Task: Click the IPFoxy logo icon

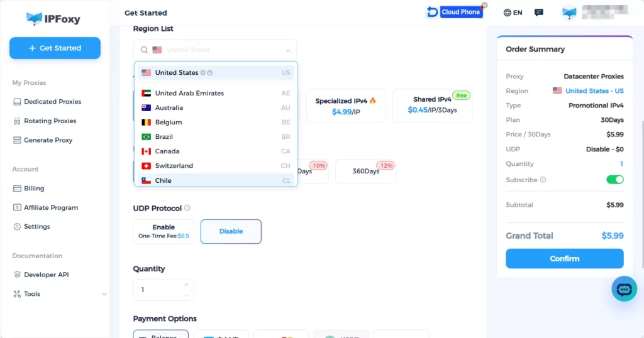Action: click(x=34, y=18)
